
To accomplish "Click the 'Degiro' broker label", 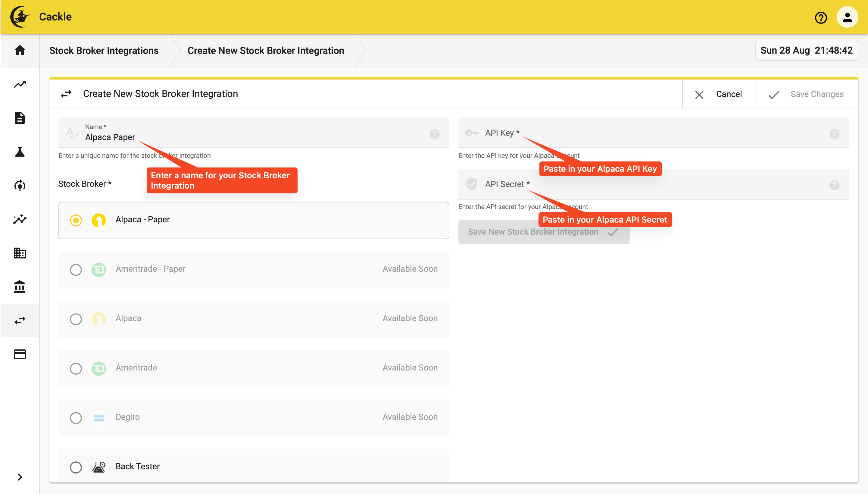I will (x=127, y=417).
